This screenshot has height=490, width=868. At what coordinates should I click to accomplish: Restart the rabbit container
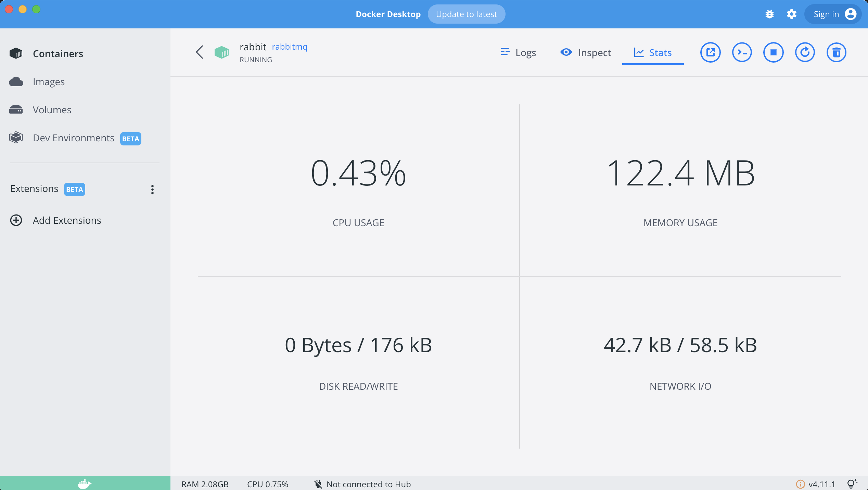tap(805, 52)
